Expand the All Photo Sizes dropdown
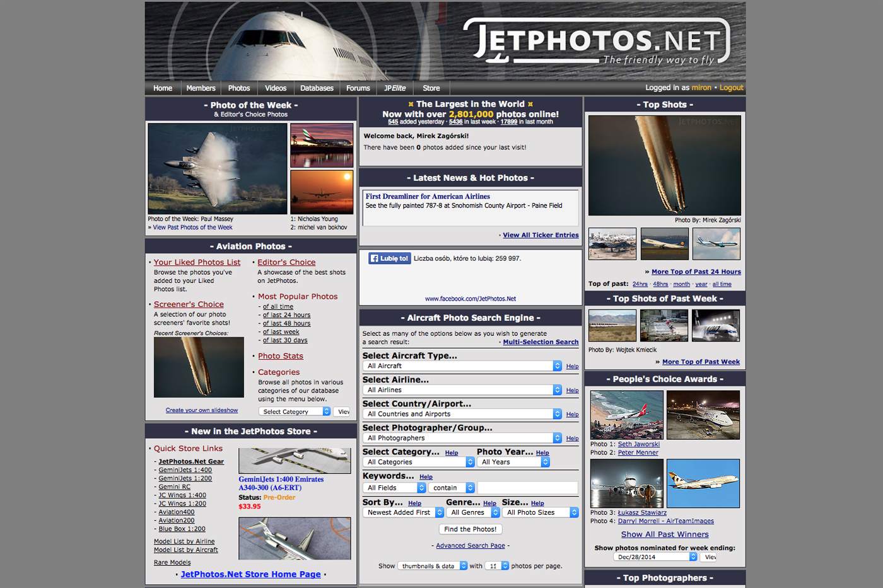The image size is (883, 588). 541,512
